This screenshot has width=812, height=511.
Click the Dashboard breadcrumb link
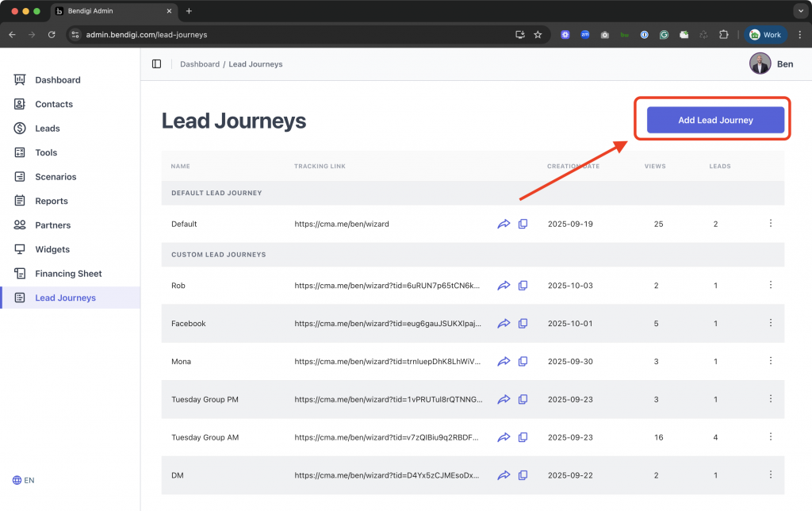pos(200,64)
